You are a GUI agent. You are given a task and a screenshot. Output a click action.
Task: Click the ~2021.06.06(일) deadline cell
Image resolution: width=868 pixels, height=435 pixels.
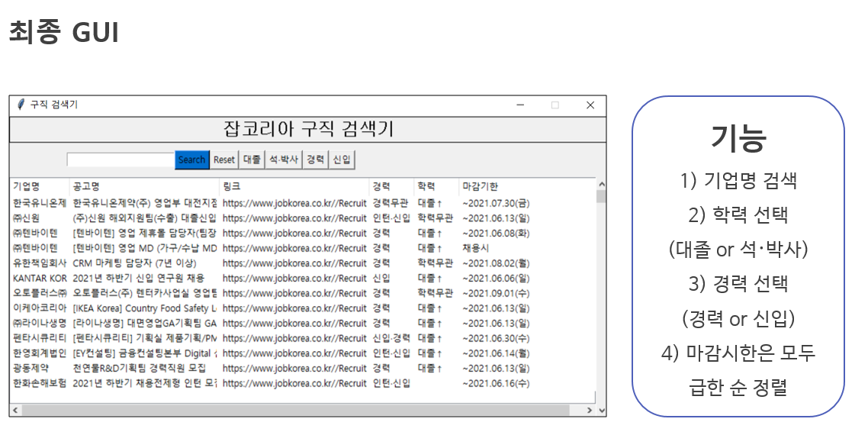click(496, 279)
